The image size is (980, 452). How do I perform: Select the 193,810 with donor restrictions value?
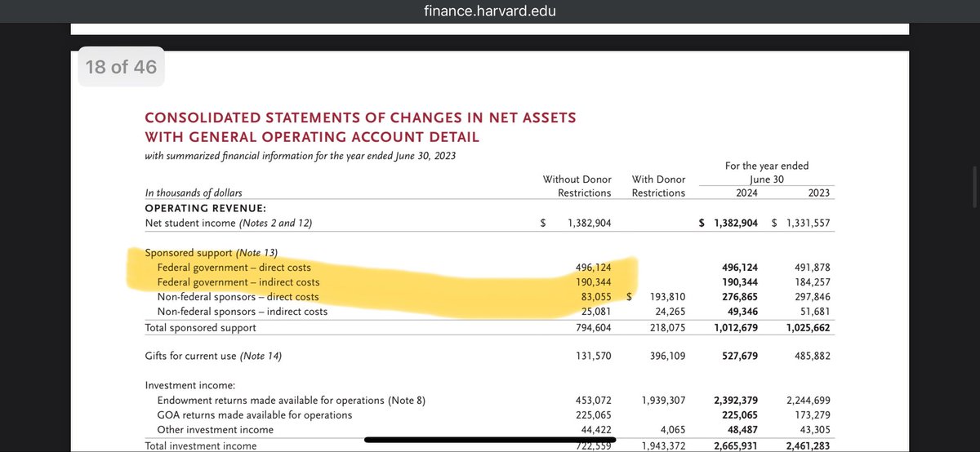click(666, 297)
